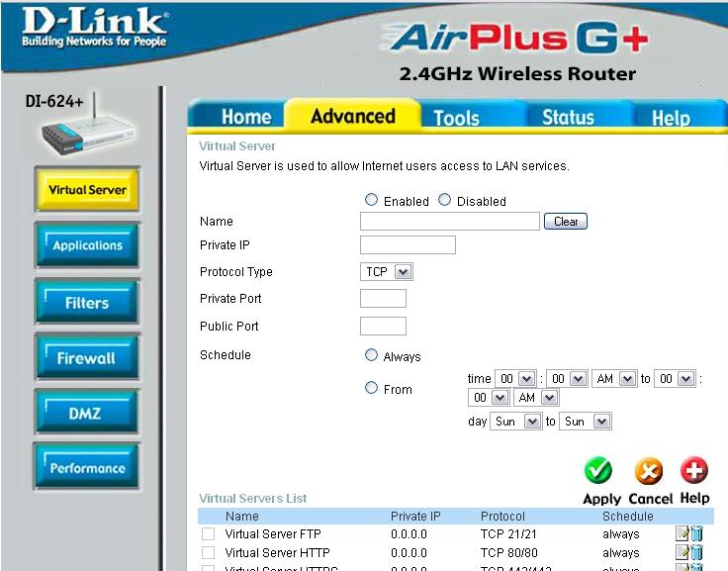Click the orange Cancel X icon
Screen dimensions: 728x571
coord(648,470)
